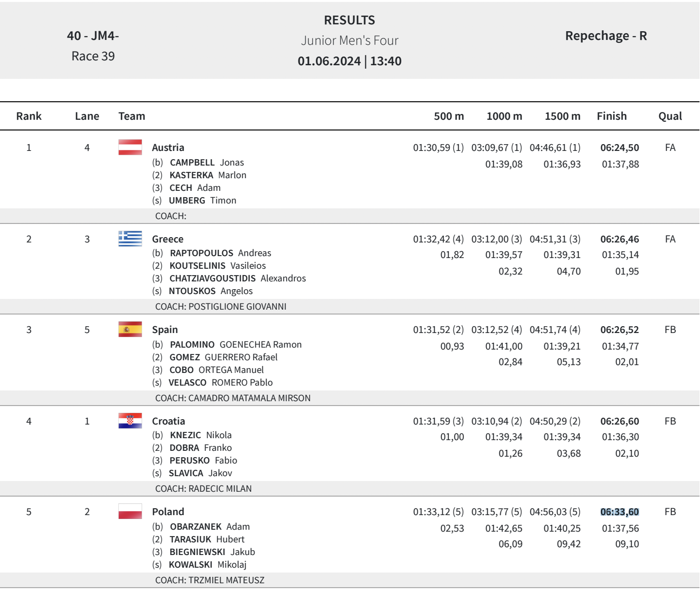Click rower name KOWALSKI Mikolaj
This screenshot has height=593, width=700.
point(207,565)
